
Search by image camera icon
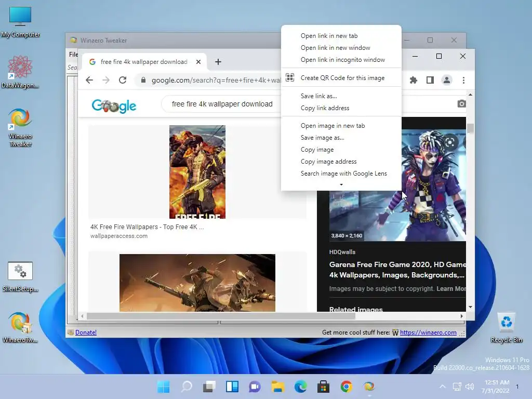461,104
